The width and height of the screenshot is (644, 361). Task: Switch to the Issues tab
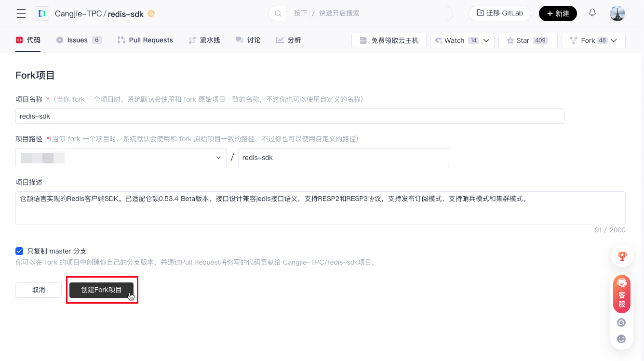click(x=78, y=40)
